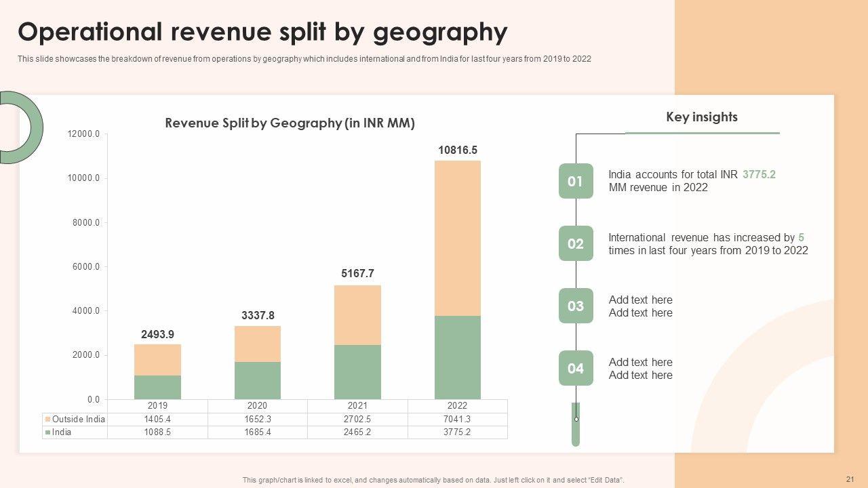Image resolution: width=868 pixels, height=488 pixels.
Task: Select the 10816.5 total label above 2022 bar
Action: 458,150
